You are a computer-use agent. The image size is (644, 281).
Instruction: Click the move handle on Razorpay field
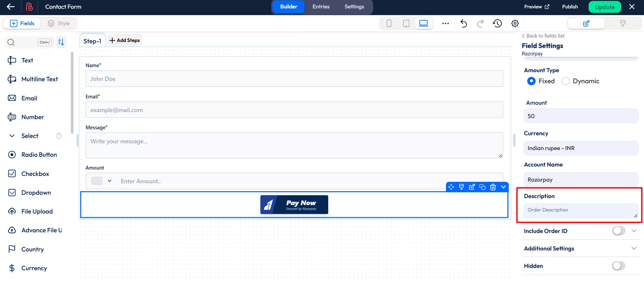pos(451,187)
